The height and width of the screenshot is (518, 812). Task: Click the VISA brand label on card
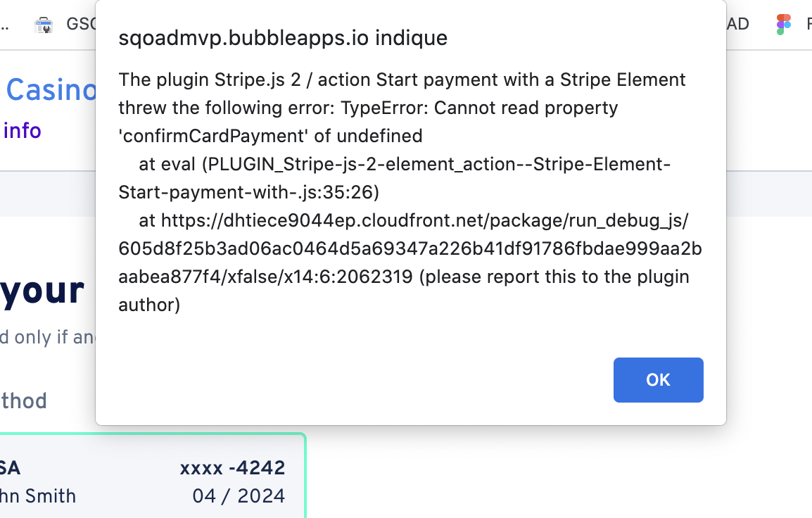tap(10, 468)
